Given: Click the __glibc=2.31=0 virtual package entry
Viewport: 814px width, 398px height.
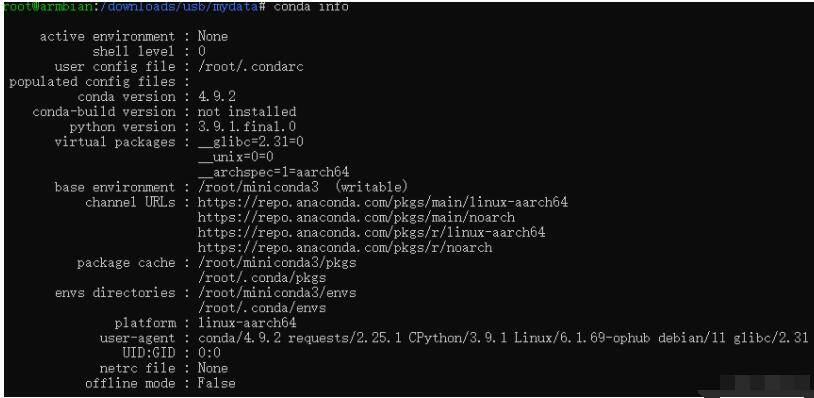Looking at the screenshot, I should pos(251,142).
